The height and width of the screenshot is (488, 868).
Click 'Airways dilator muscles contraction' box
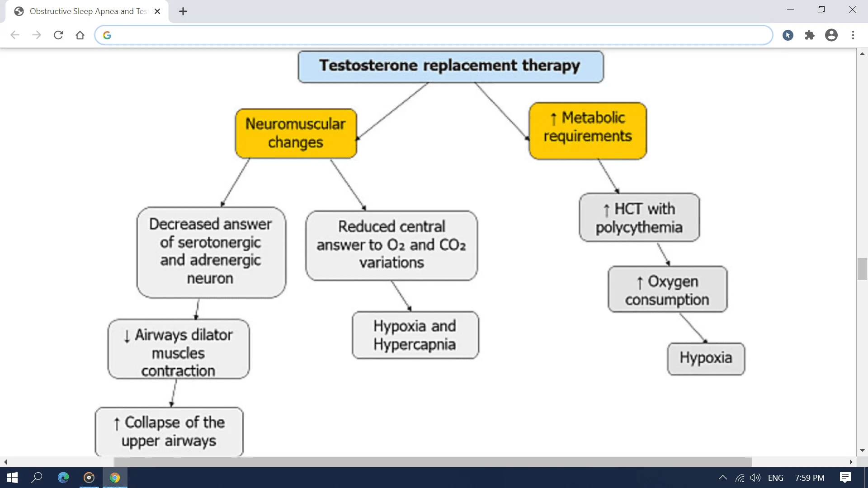point(178,349)
